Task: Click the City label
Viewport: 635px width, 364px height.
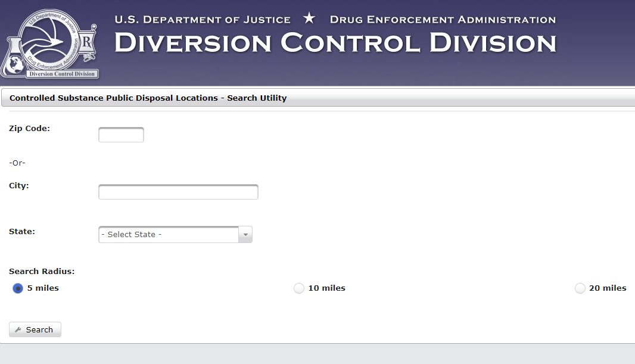Action: click(19, 186)
